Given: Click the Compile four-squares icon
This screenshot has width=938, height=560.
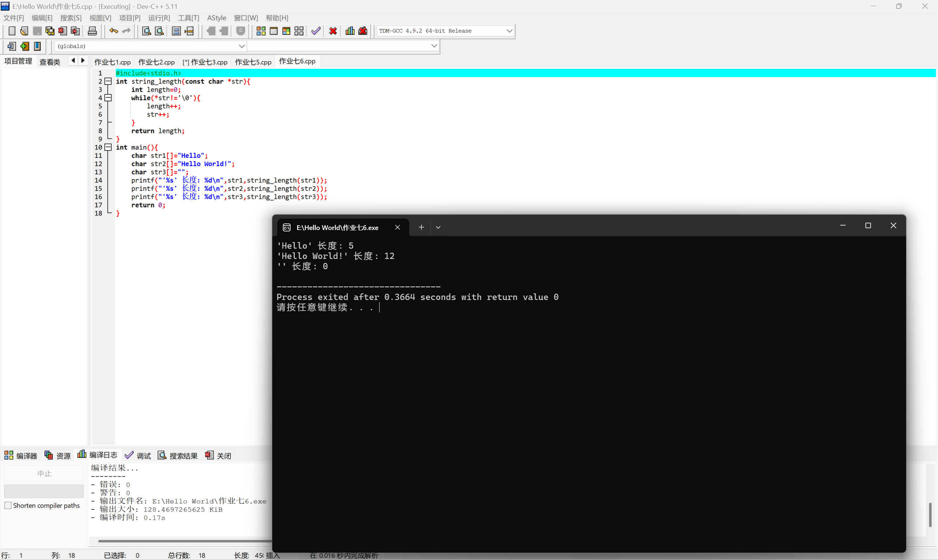Looking at the screenshot, I should [261, 31].
